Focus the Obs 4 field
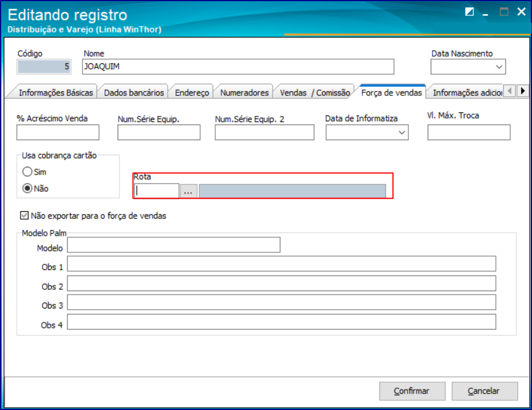This screenshot has height=410, width=532. point(281,322)
